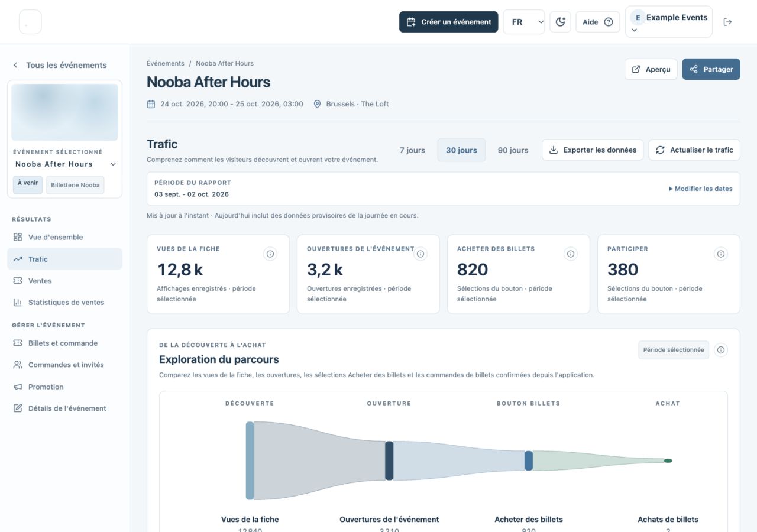The width and height of the screenshot is (757, 532).
Task: Click the Événements breadcrumb link
Action: tap(166, 63)
